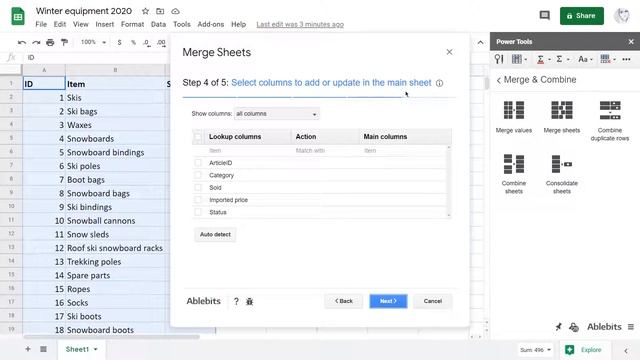This screenshot has width=640, height=360.
Task: Click the Power Tools more options ellipsis
Action: click(626, 59)
